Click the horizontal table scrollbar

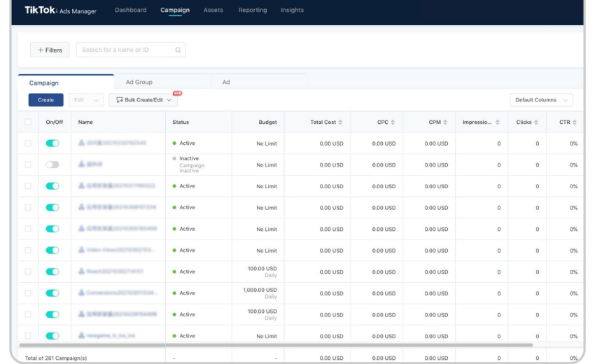coord(276,345)
